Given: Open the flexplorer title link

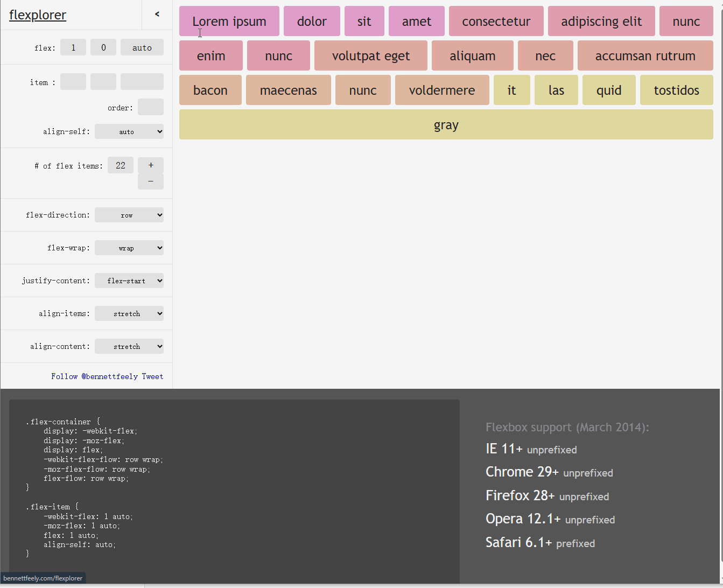Looking at the screenshot, I should click(38, 15).
